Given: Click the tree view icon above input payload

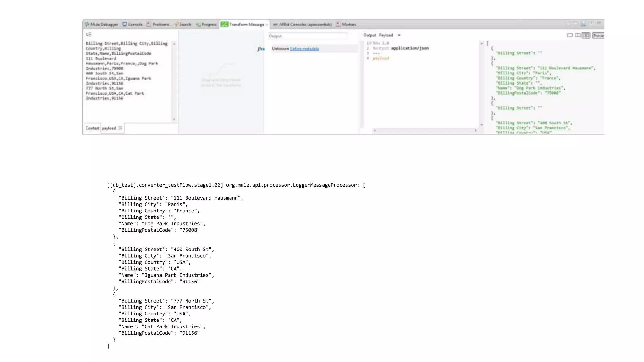Looking at the screenshot, I should click(89, 35).
